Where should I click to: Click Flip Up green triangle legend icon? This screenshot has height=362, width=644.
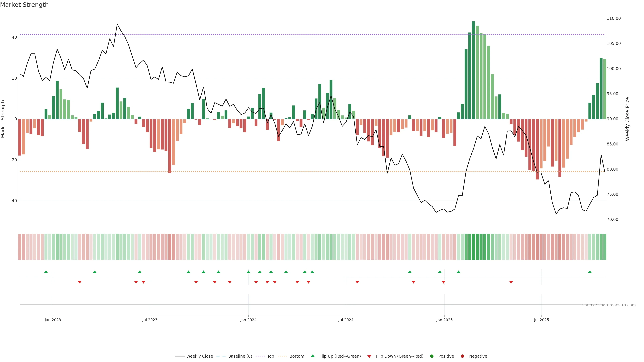coord(312,356)
